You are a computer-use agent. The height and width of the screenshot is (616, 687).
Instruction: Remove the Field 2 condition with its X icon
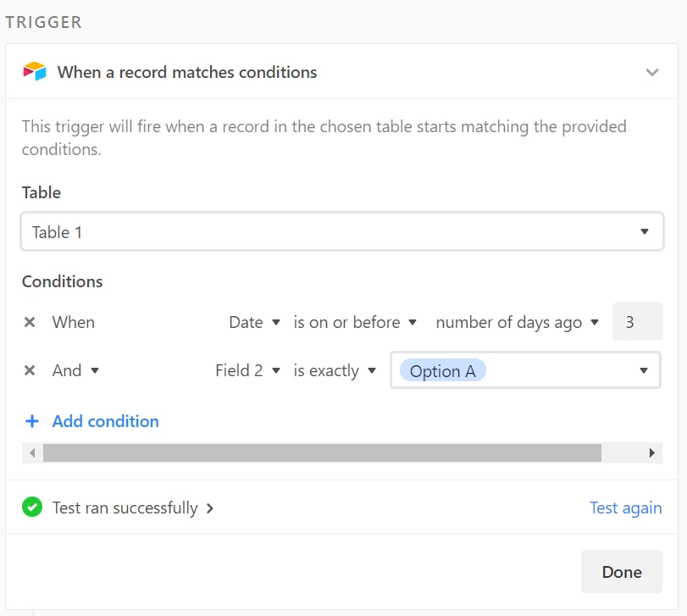pyautogui.click(x=30, y=370)
